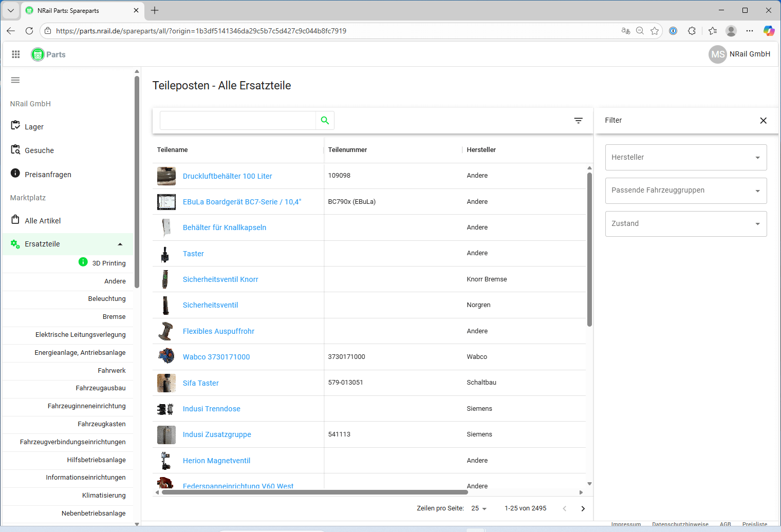Open Passende Fahrzeuggruppen dropdown
Viewport: 781px width, 532px height.
685,191
